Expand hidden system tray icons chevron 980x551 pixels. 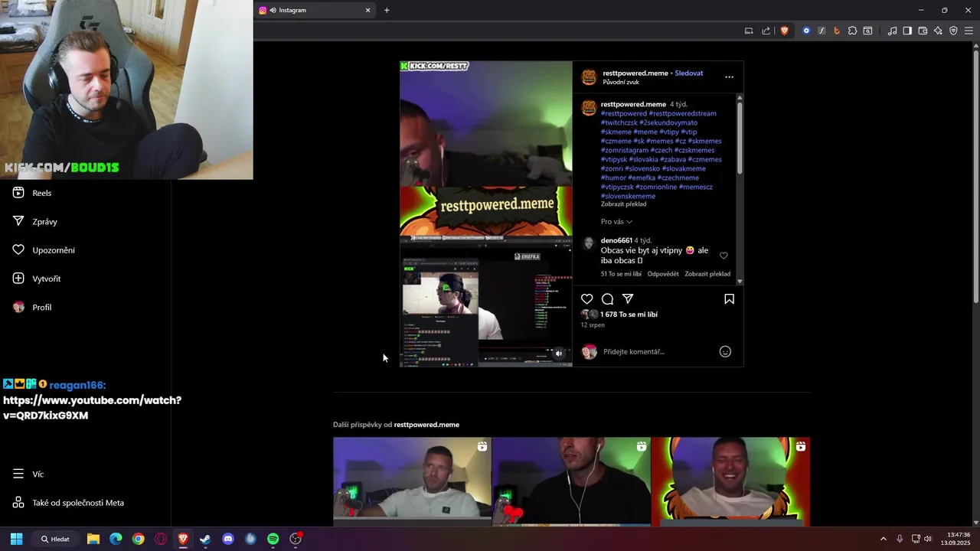(883, 539)
